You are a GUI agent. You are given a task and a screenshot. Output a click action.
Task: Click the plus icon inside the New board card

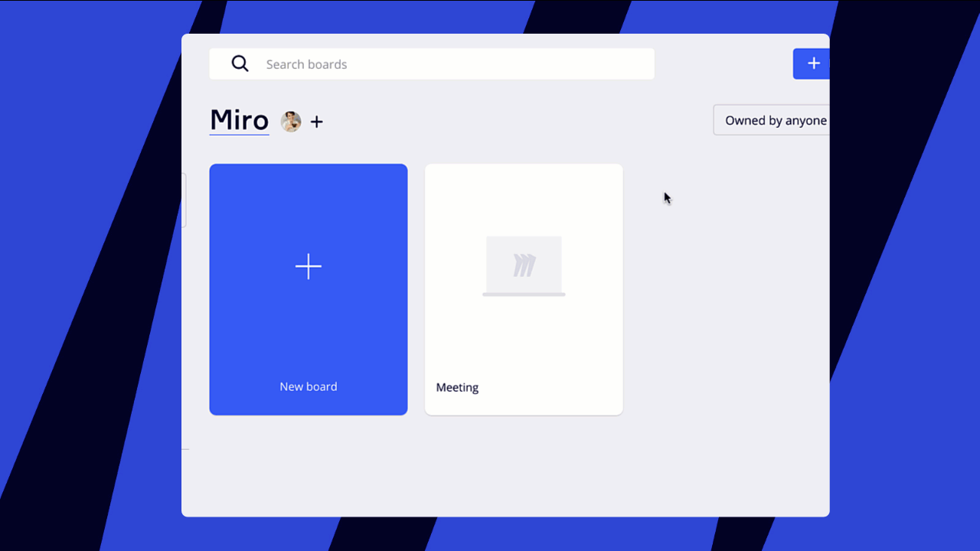(x=308, y=266)
